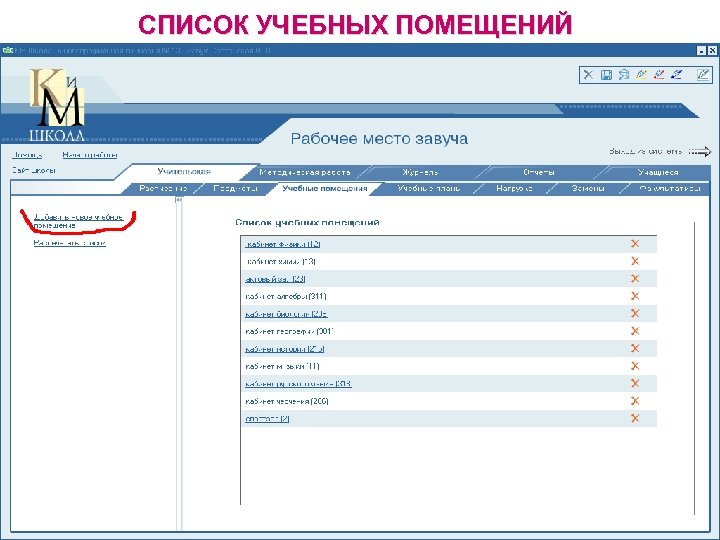Open the кабинет биологии (205) room link

click(286, 314)
